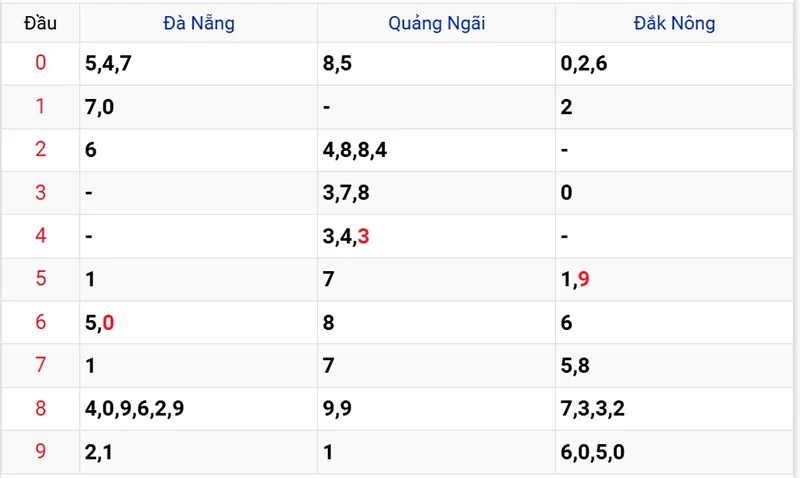Image resolution: width=800 pixels, height=478 pixels.
Task: Click the cell with 3,4,3
Action: (x=347, y=236)
